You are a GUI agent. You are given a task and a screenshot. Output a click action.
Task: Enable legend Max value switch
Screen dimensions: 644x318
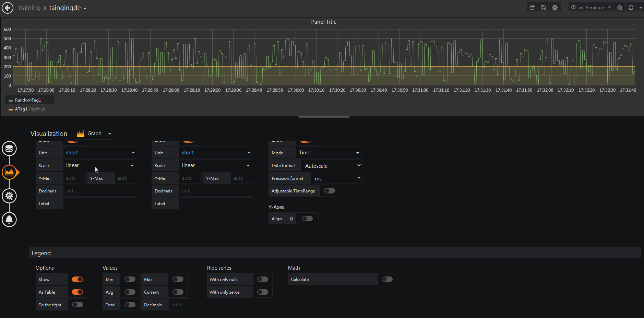[178, 279]
